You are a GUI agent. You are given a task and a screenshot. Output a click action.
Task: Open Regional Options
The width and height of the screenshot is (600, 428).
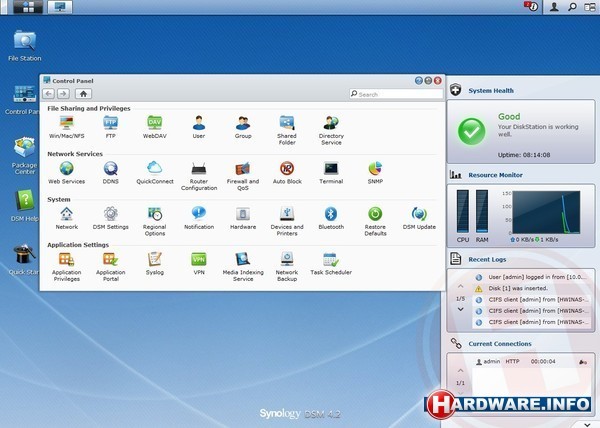point(155,221)
